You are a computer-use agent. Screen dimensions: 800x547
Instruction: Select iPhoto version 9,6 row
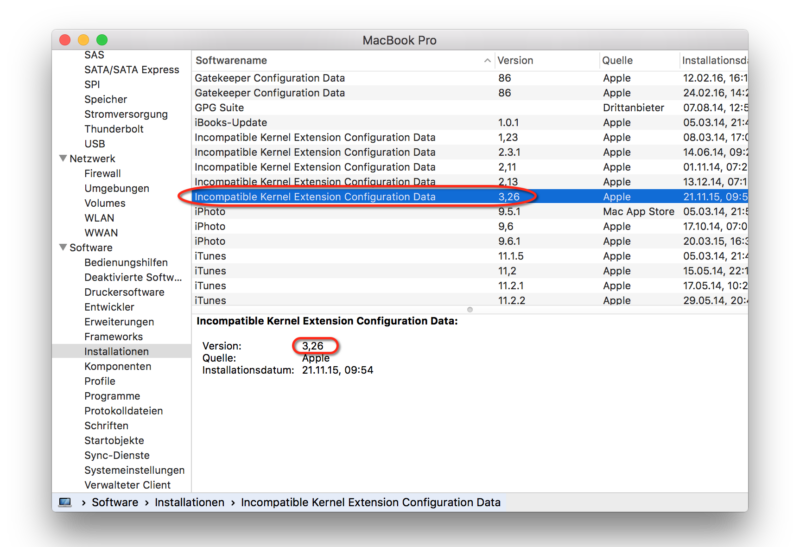[470, 226]
